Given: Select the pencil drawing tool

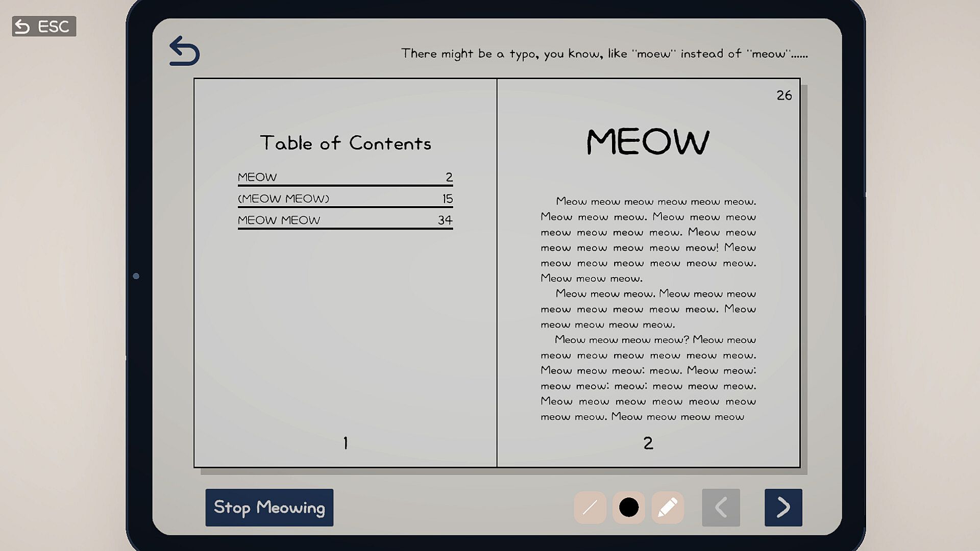Looking at the screenshot, I should pyautogui.click(x=668, y=508).
